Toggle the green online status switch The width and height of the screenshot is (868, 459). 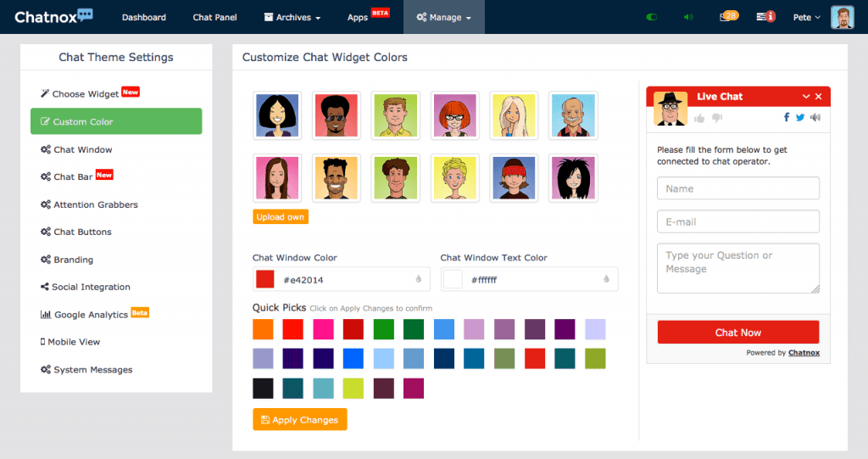tap(652, 17)
